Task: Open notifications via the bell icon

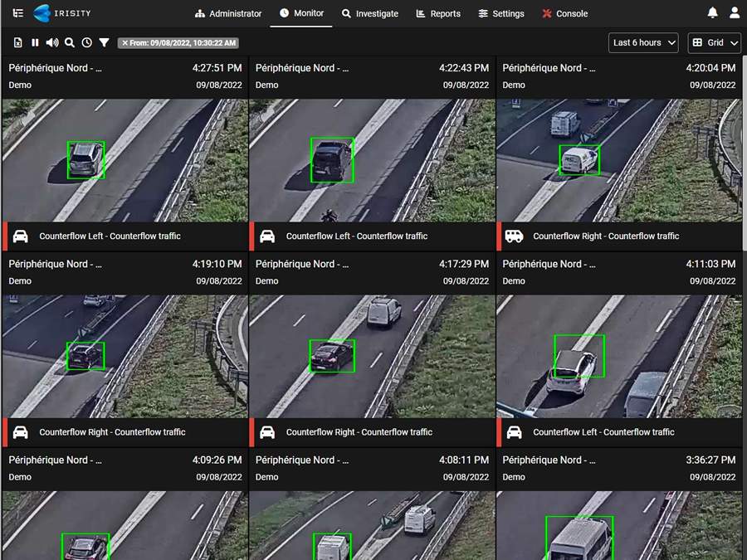Action: tap(711, 12)
